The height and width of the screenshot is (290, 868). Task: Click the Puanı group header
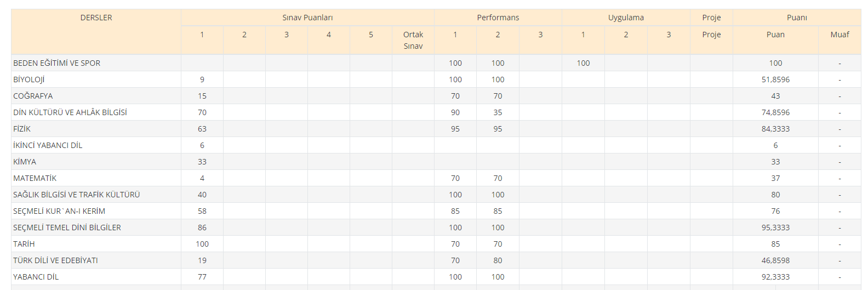tap(797, 18)
